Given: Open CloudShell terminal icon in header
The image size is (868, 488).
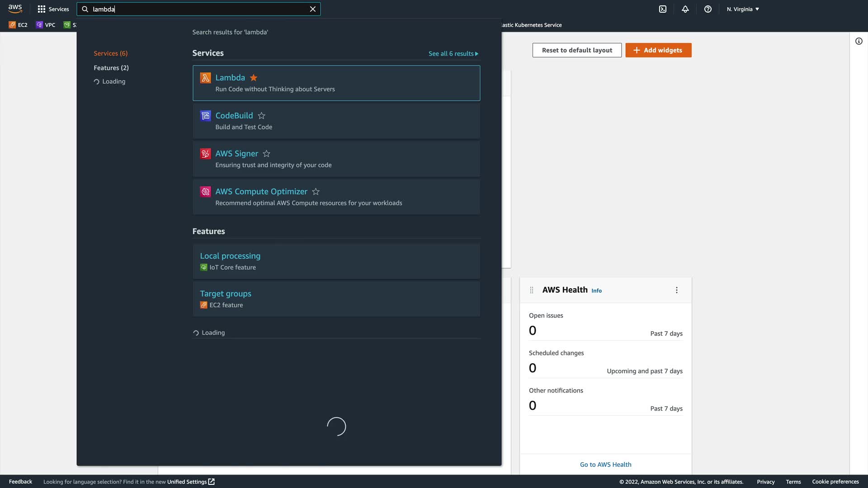Looking at the screenshot, I should point(663,9).
